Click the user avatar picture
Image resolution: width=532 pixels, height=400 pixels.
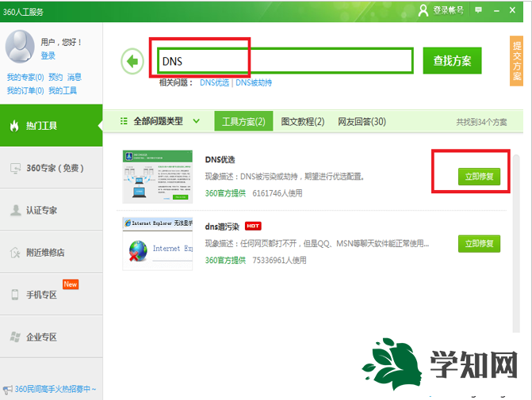[x=20, y=47]
